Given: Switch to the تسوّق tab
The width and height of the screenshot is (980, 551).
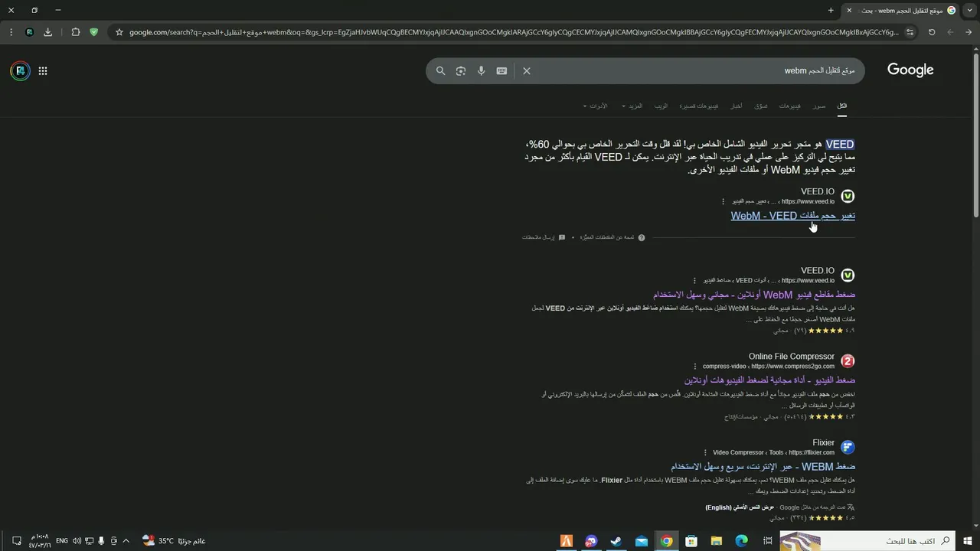Looking at the screenshot, I should 761,106.
